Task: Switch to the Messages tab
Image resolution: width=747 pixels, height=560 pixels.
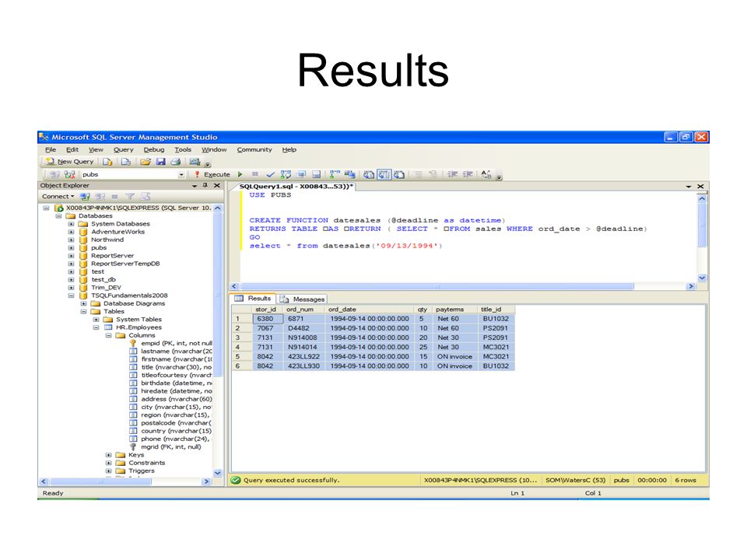Action: (x=303, y=299)
